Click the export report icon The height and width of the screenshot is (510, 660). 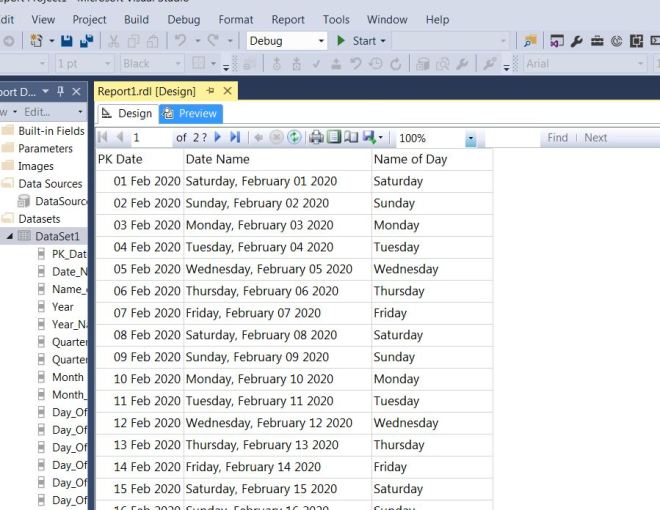click(x=370, y=138)
